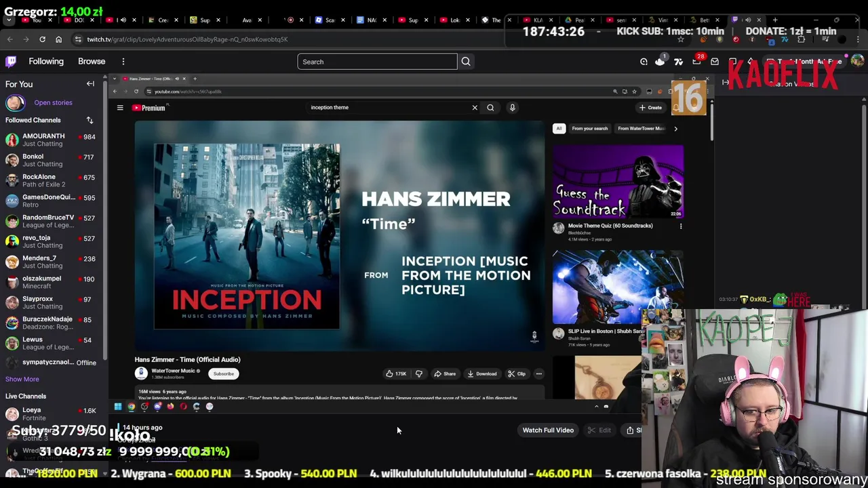The width and height of the screenshot is (868, 488).
Task: Go back in the browser
Action: [x=9, y=39]
